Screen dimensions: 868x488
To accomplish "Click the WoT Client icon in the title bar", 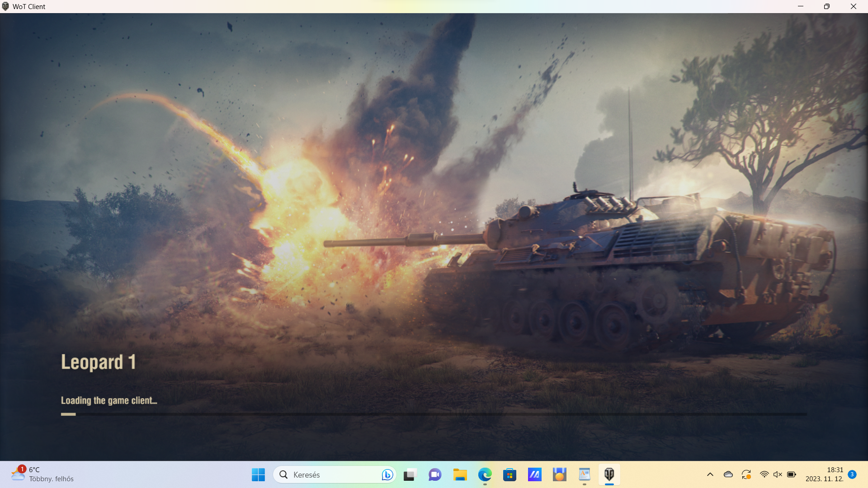I will point(5,6).
